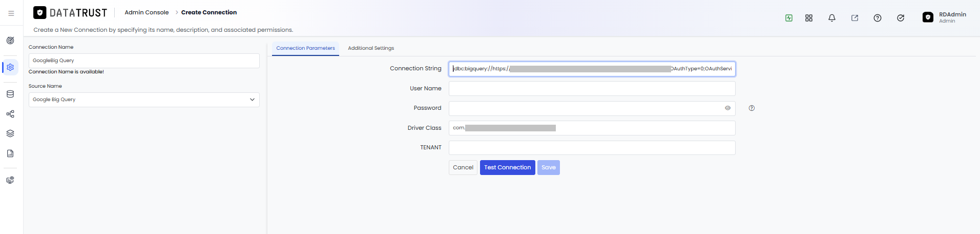Focus the Connection String field
This screenshot has width=980, height=234.
592,69
